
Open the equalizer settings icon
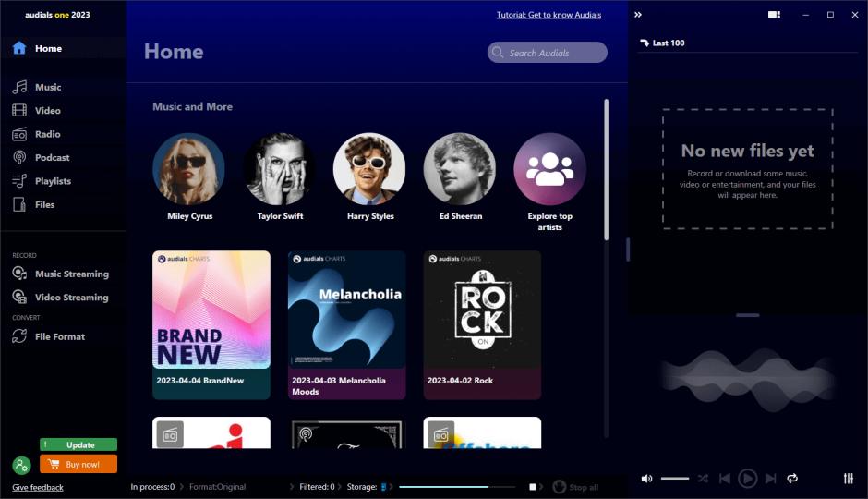pos(848,479)
